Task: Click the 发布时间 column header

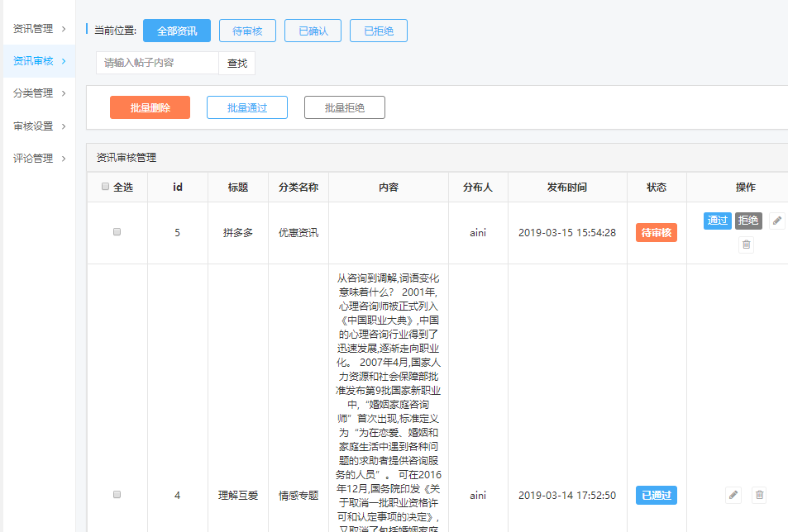Action: coord(567,188)
